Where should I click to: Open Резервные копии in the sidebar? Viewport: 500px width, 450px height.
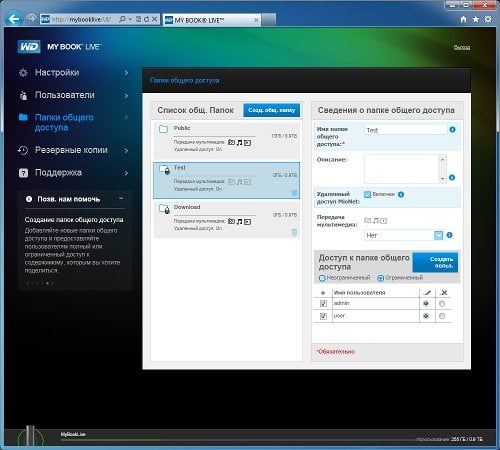click(71, 150)
